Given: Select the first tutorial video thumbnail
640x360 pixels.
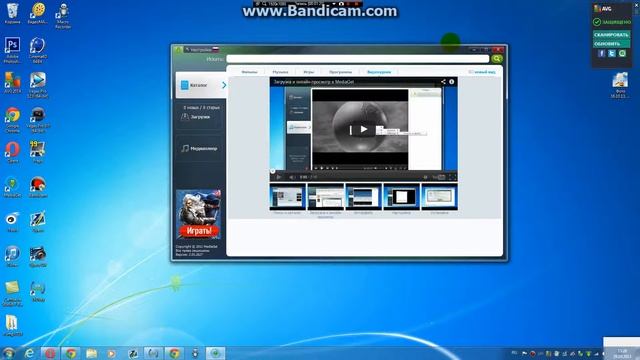Looking at the screenshot, I should coord(287,197).
